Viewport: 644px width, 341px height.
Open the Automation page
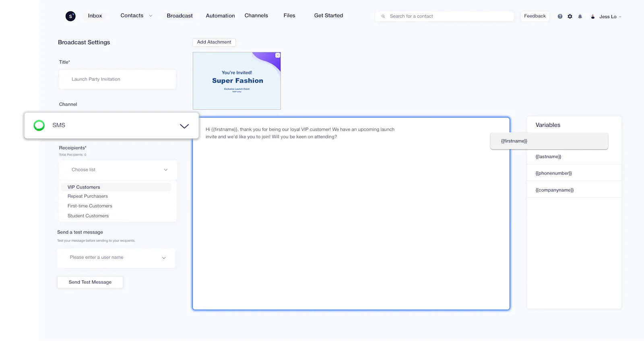(x=220, y=16)
